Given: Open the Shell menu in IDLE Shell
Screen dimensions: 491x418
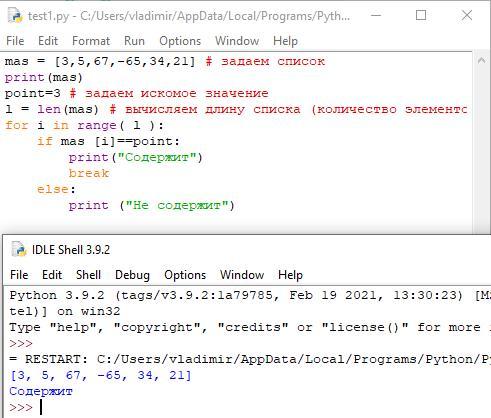Looking at the screenshot, I should coord(88,275).
